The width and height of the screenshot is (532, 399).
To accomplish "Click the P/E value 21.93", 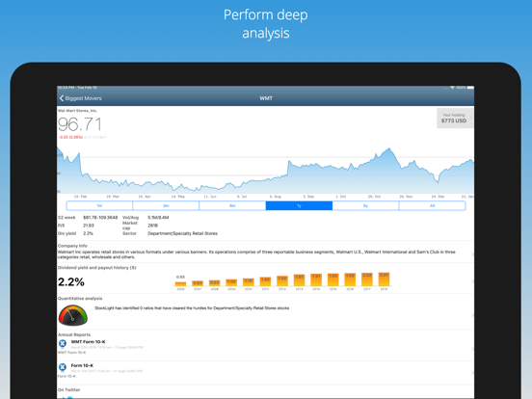I will coord(89,226).
